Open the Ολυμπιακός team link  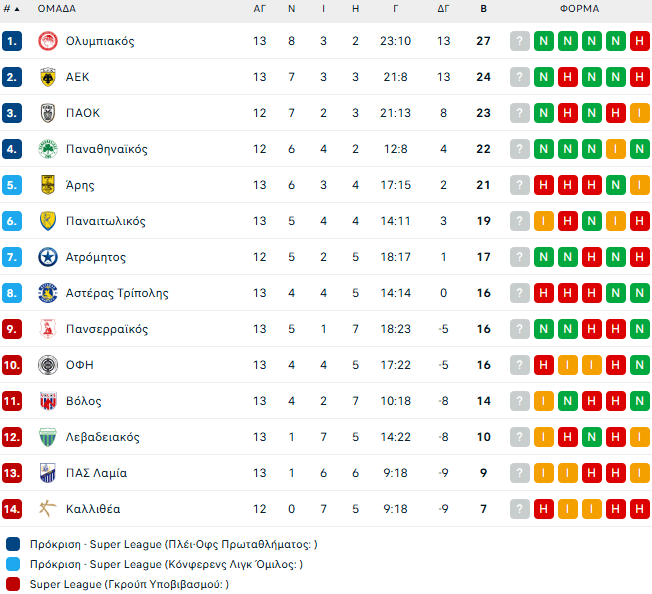[x=100, y=41]
